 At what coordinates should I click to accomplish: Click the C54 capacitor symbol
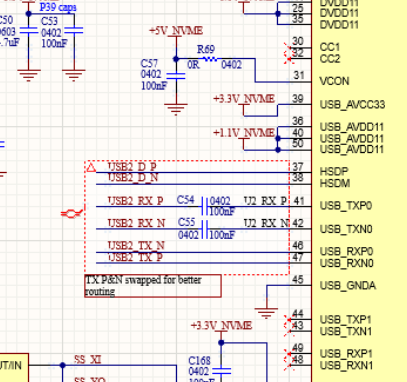pos(205,206)
